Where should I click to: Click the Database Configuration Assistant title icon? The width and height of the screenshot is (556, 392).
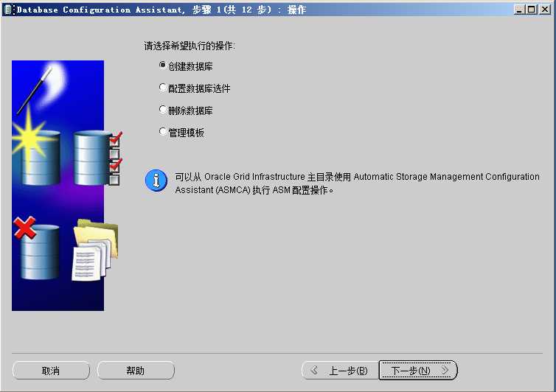pyautogui.click(x=8, y=10)
